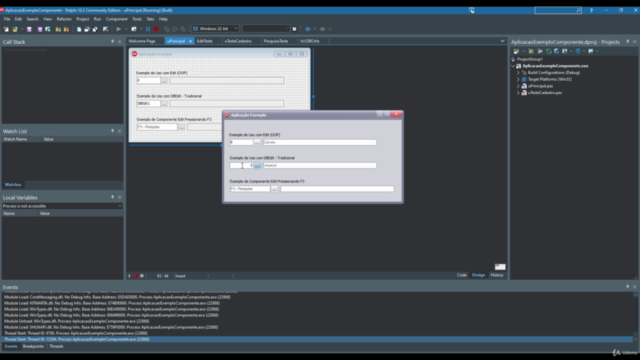
Task: Click ellipsis button beside DBEdit field in running app
Action: pyautogui.click(x=257, y=166)
